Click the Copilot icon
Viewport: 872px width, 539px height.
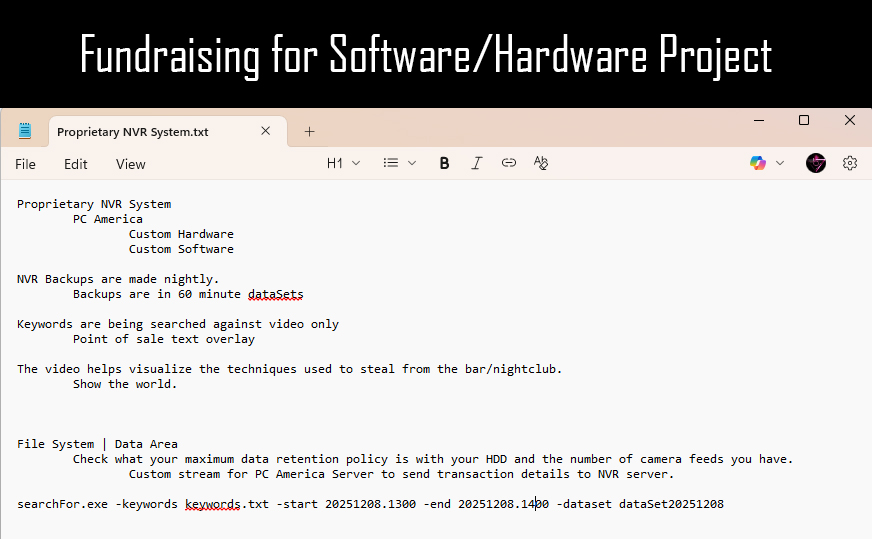758,163
